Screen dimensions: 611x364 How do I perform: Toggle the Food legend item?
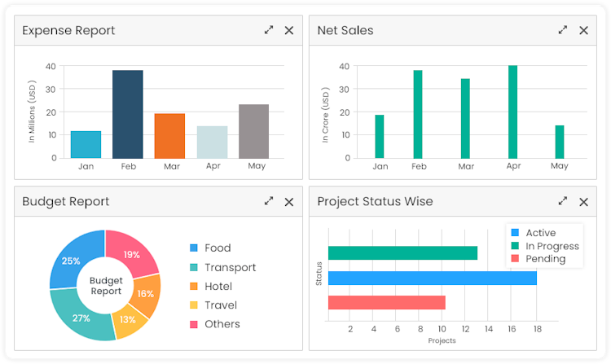point(218,248)
